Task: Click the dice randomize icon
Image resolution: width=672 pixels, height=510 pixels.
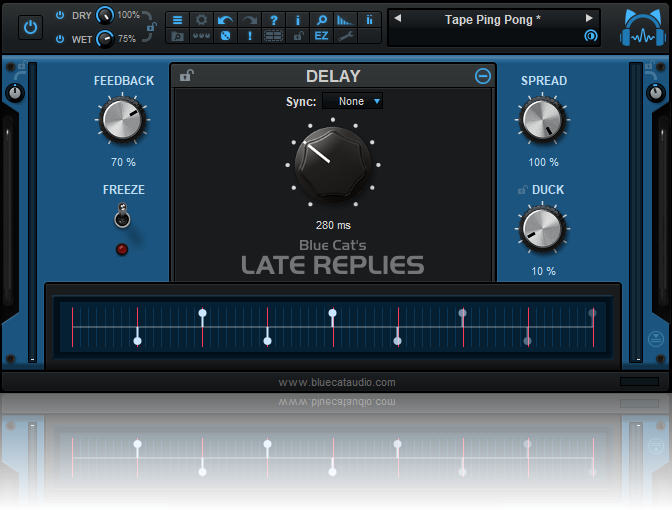Action: click(x=225, y=36)
